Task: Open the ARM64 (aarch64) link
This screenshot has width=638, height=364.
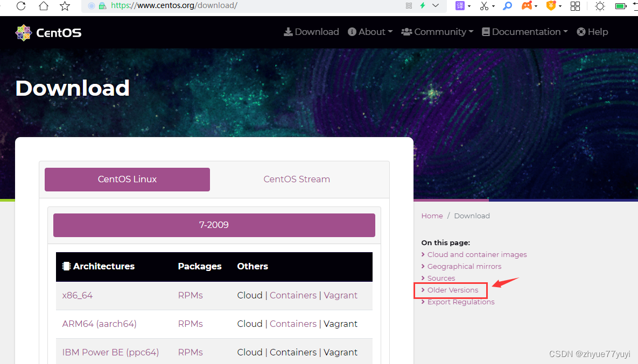Action: (x=99, y=324)
